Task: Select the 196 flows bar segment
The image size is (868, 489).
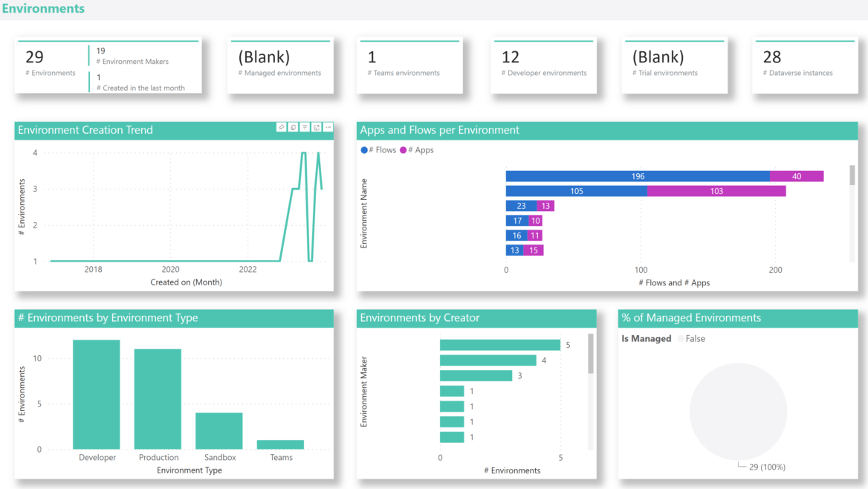Action: [x=637, y=176]
